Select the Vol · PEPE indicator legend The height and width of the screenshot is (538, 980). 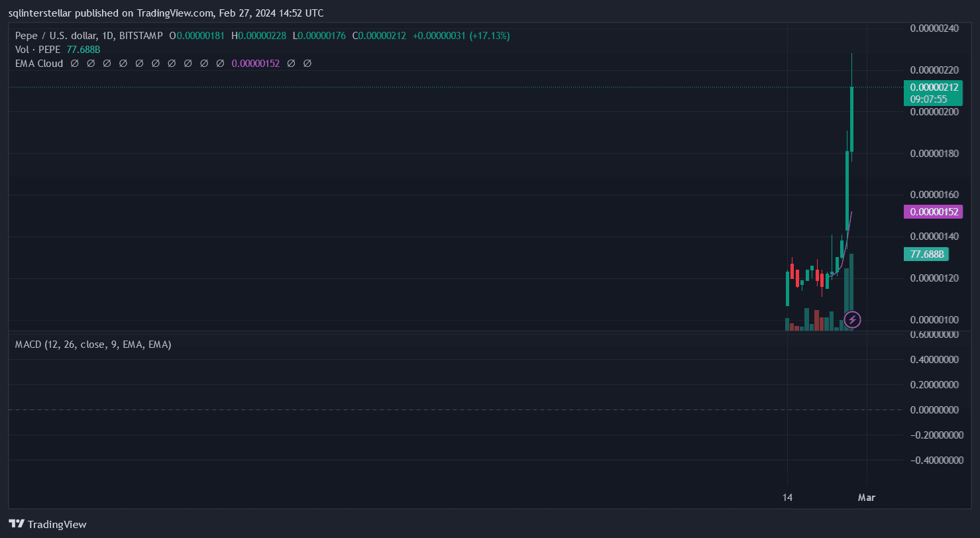click(38, 50)
